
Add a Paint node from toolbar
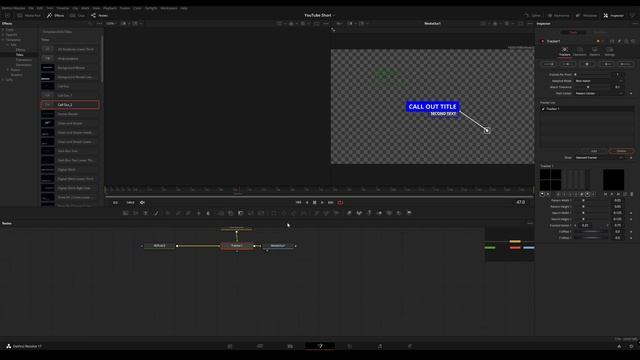coord(156,213)
